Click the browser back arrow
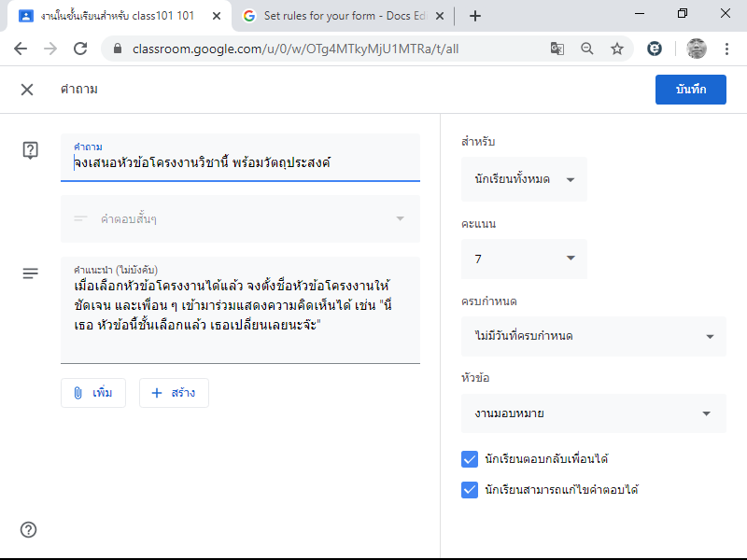The image size is (747, 560). point(21,49)
